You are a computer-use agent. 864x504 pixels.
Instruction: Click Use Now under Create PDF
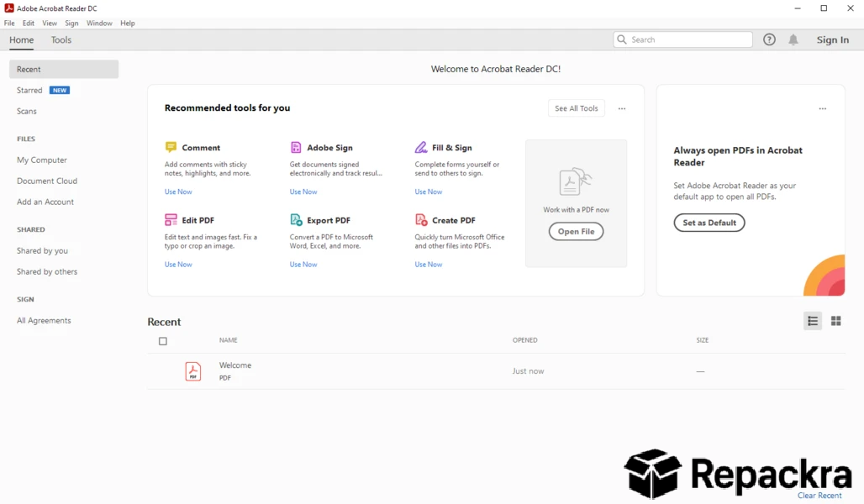coord(429,265)
